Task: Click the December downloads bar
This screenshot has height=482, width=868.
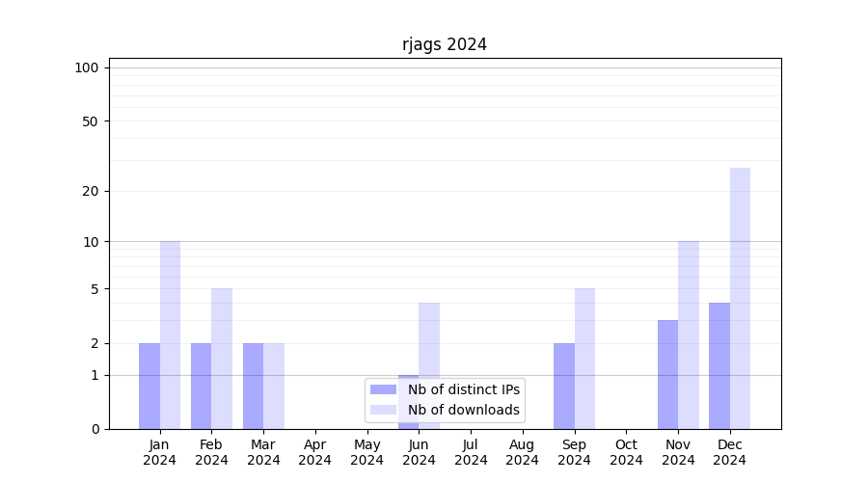Action: pos(740,298)
